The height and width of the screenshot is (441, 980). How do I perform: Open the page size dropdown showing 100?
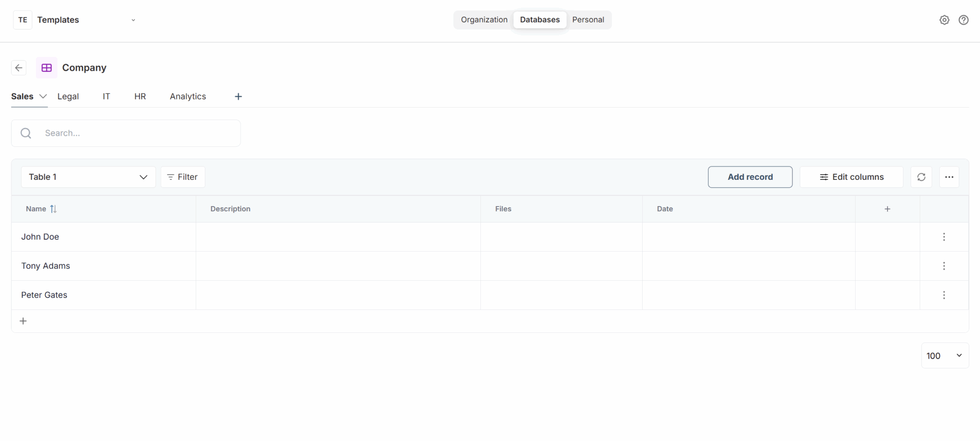[x=945, y=355]
